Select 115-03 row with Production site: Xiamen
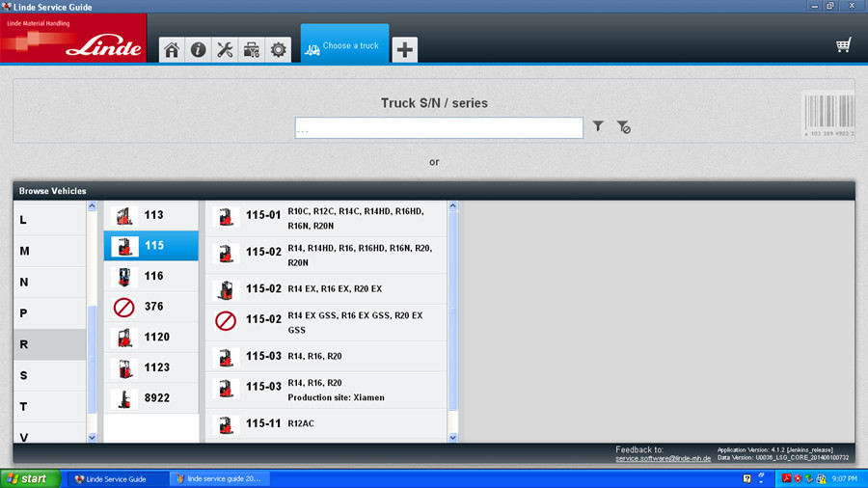The image size is (868, 488). [x=327, y=390]
